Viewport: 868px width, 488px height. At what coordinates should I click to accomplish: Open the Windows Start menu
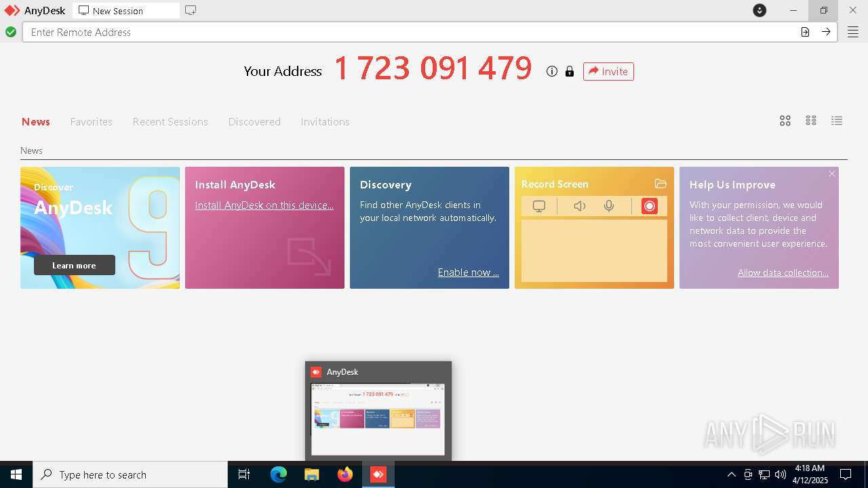[16, 474]
